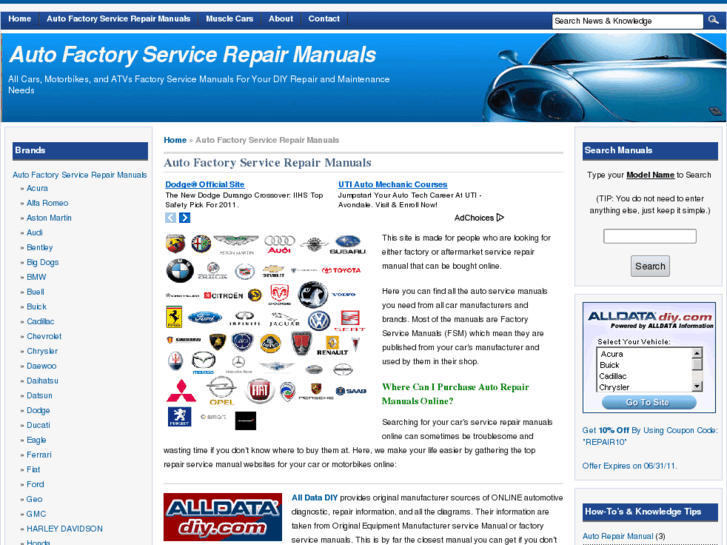Viewport: 727px width, 545px height.
Task: Click the magnifier search icon in top bar
Action: click(x=713, y=20)
